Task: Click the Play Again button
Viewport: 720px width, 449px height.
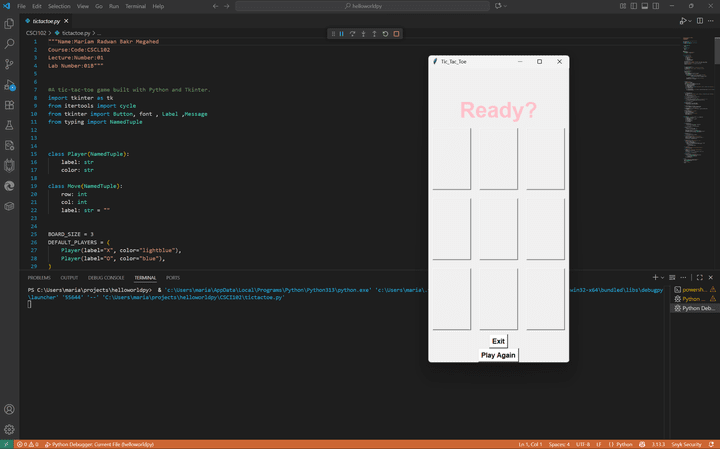Action: click(x=498, y=355)
